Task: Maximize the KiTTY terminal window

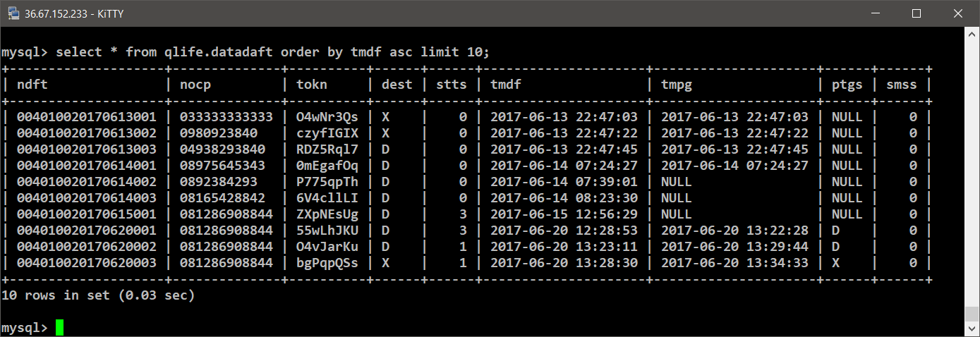Action: click(x=917, y=13)
